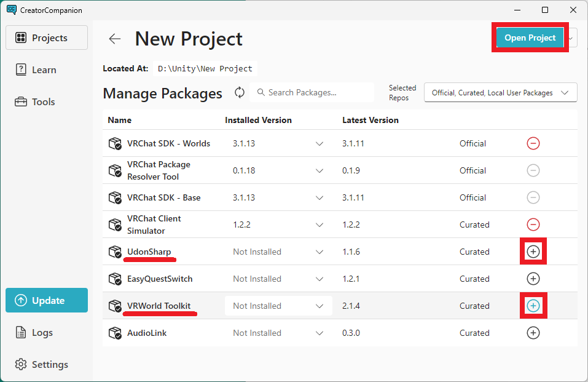Click the Open Project button
The width and height of the screenshot is (588, 382).
tap(530, 38)
